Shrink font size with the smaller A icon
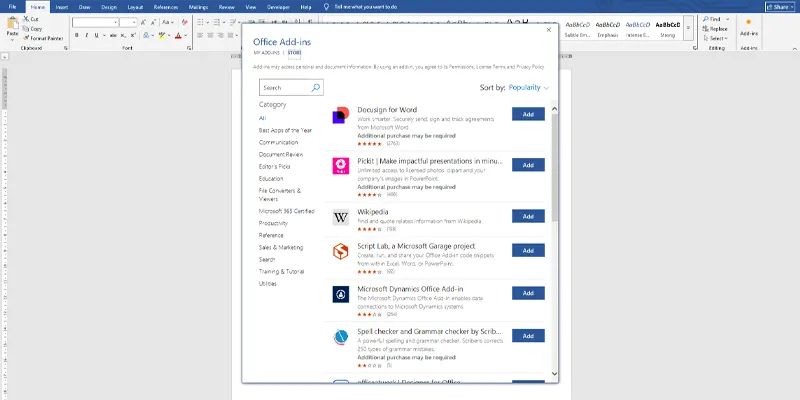Image resolution: width=800 pixels, height=400 pixels. 153,22
